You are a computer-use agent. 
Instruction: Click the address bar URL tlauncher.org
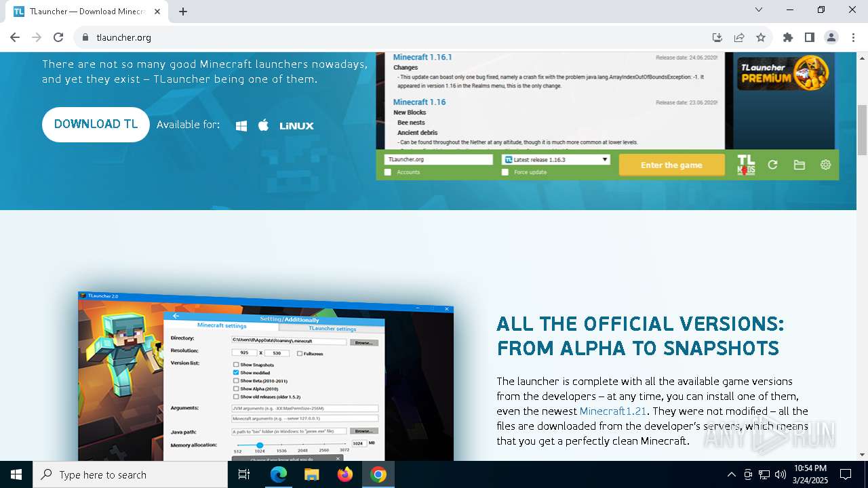tap(123, 37)
